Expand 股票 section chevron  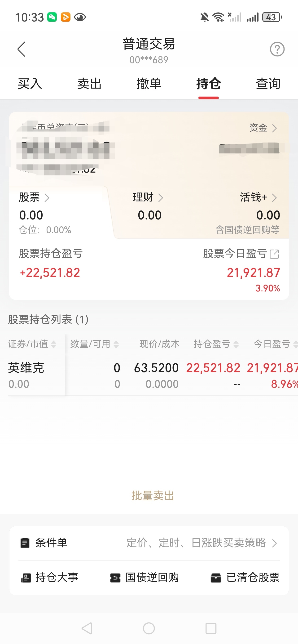click(47, 198)
